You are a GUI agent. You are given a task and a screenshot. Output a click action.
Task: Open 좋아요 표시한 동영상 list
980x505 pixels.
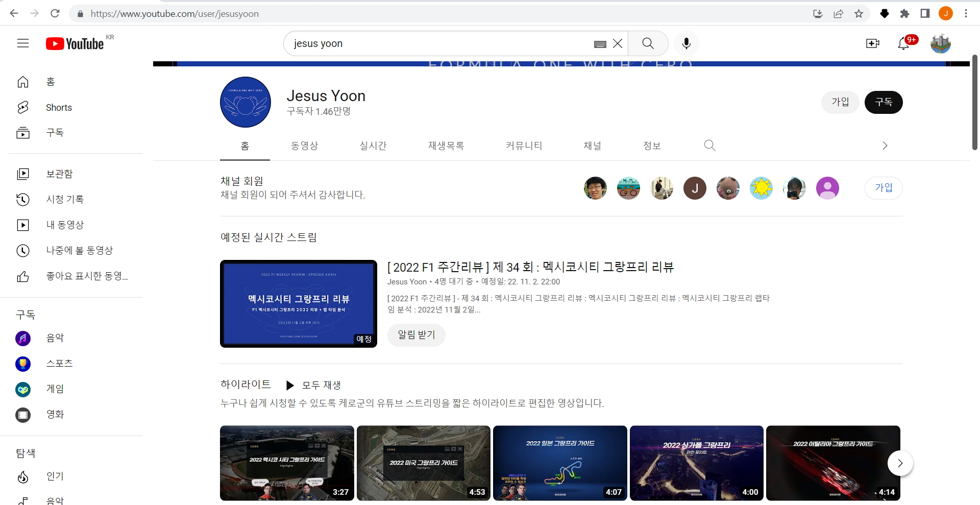pos(71,276)
